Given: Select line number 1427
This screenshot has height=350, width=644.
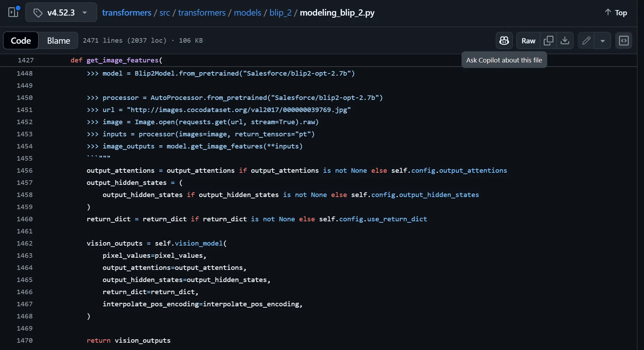Looking at the screenshot, I should [x=26, y=60].
